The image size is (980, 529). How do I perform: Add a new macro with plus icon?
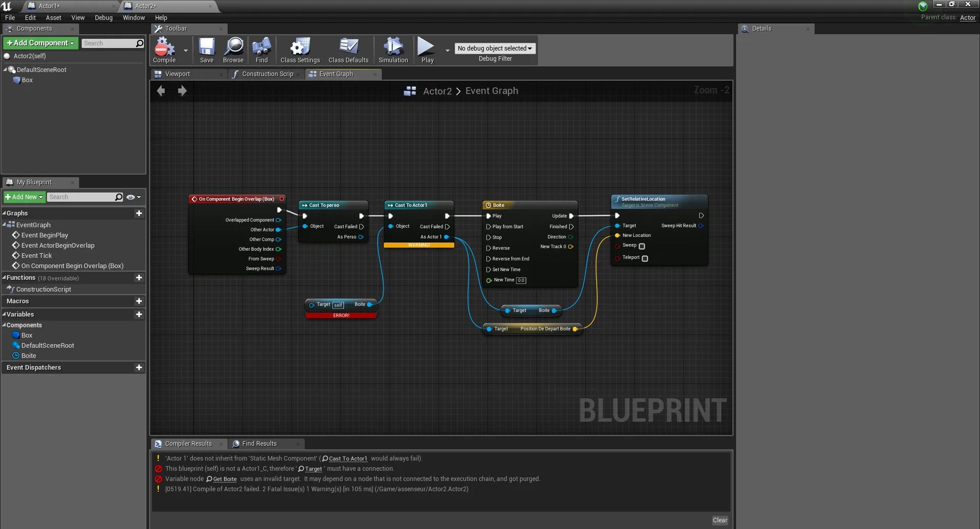pos(139,301)
